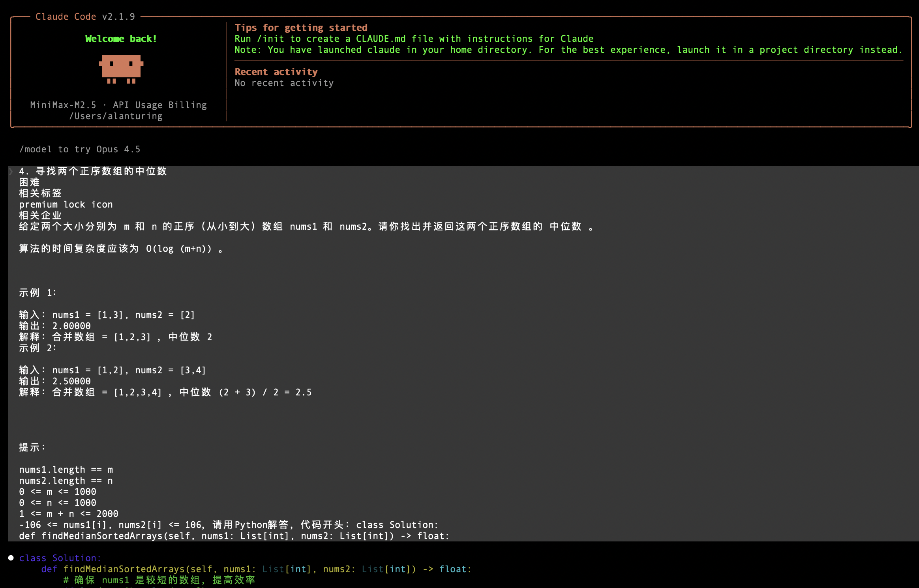919x588 pixels.
Task: Click the prompt chevron beside problem title
Action: tap(11, 171)
